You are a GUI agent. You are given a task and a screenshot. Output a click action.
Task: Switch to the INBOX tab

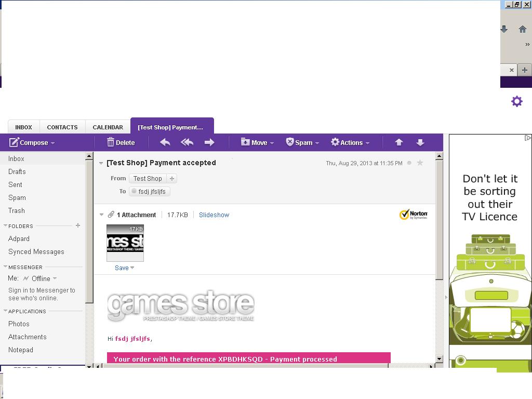pos(23,127)
